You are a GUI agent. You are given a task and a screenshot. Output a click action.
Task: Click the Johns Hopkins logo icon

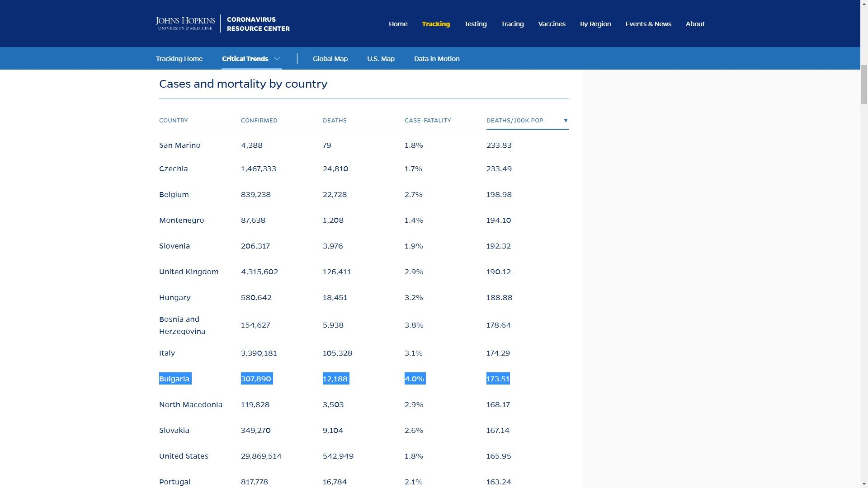pyautogui.click(x=185, y=23)
